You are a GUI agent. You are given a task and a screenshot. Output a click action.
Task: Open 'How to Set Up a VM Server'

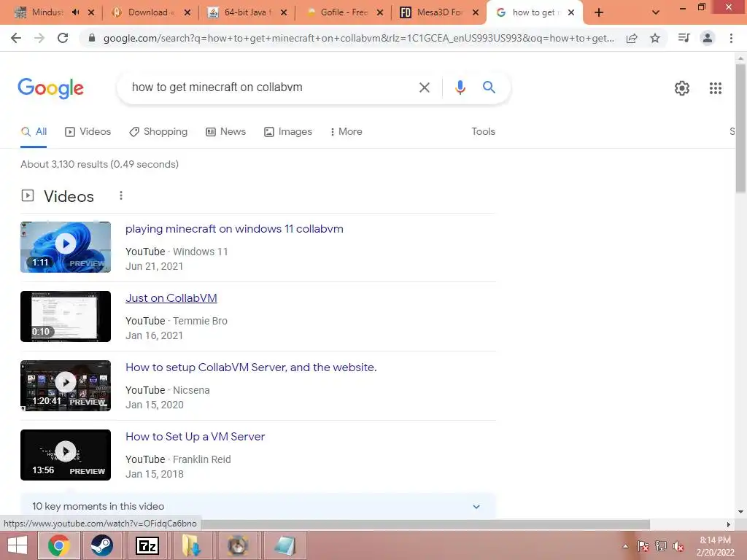pyautogui.click(x=195, y=437)
